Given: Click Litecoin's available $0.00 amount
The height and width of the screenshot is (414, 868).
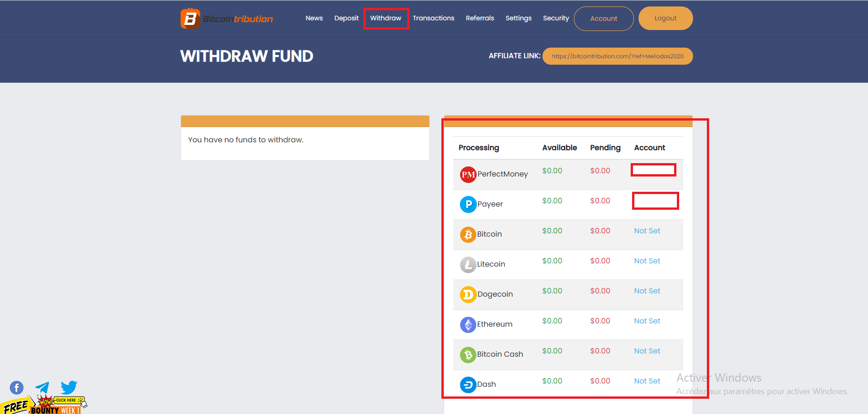Looking at the screenshot, I should pos(552,261).
